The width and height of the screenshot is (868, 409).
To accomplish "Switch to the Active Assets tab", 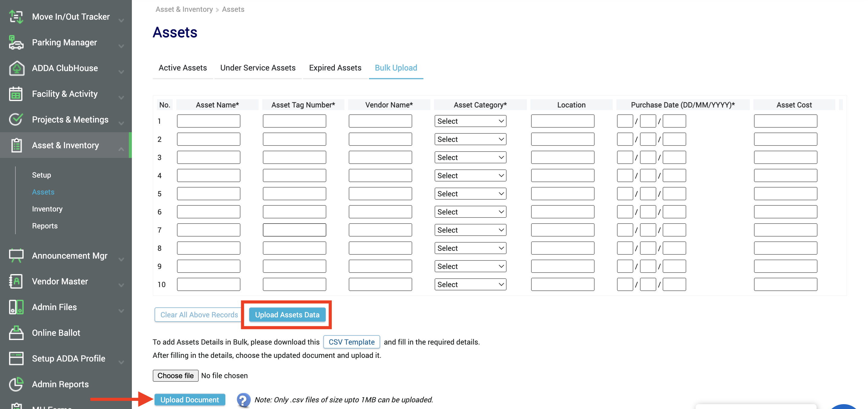I will click(182, 67).
